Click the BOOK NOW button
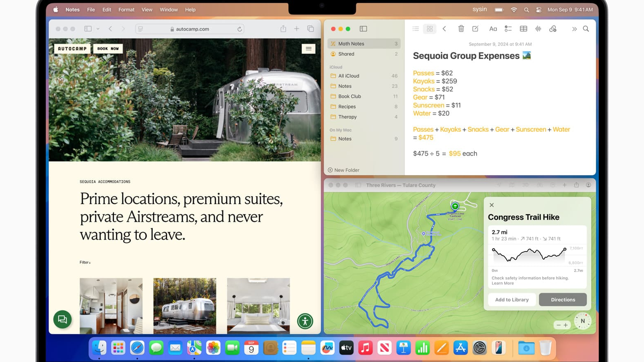The width and height of the screenshot is (644, 362). (108, 48)
